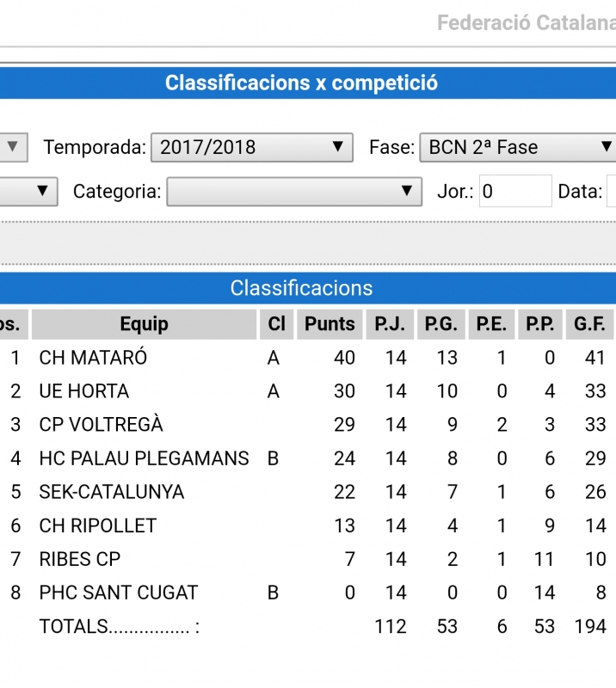This screenshot has height=688, width=616.
Task: Click the Jor. input field
Action: 514,191
